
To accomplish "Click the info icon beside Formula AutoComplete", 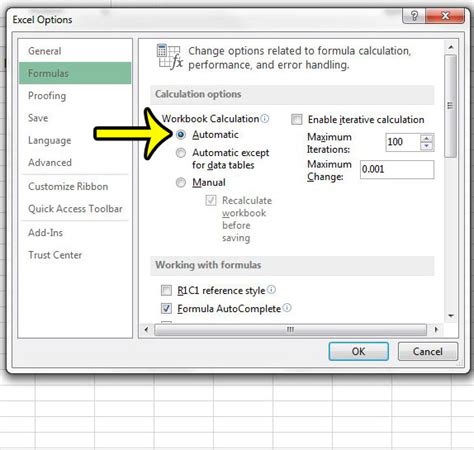I will tap(287, 308).
